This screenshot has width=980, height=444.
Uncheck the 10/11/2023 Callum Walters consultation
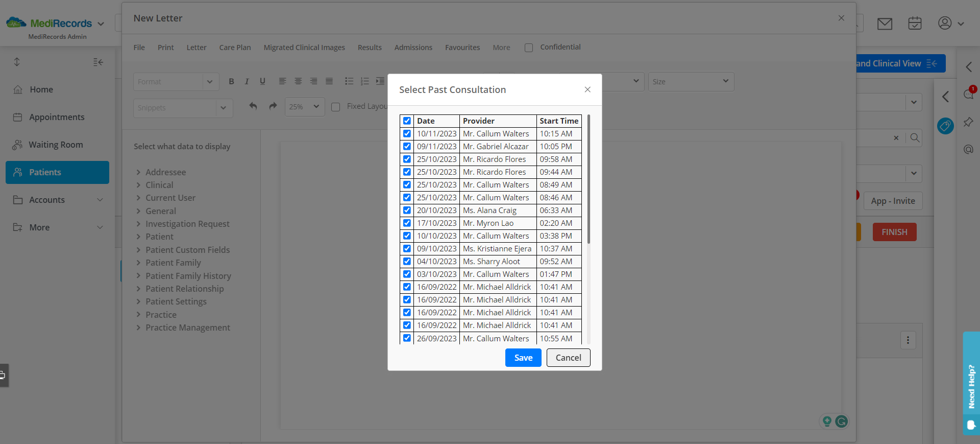click(x=407, y=134)
